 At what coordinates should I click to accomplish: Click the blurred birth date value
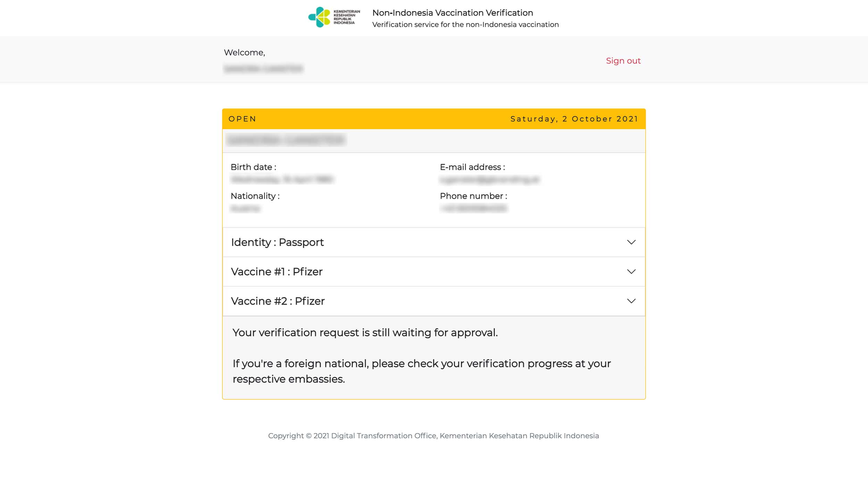pyautogui.click(x=282, y=180)
